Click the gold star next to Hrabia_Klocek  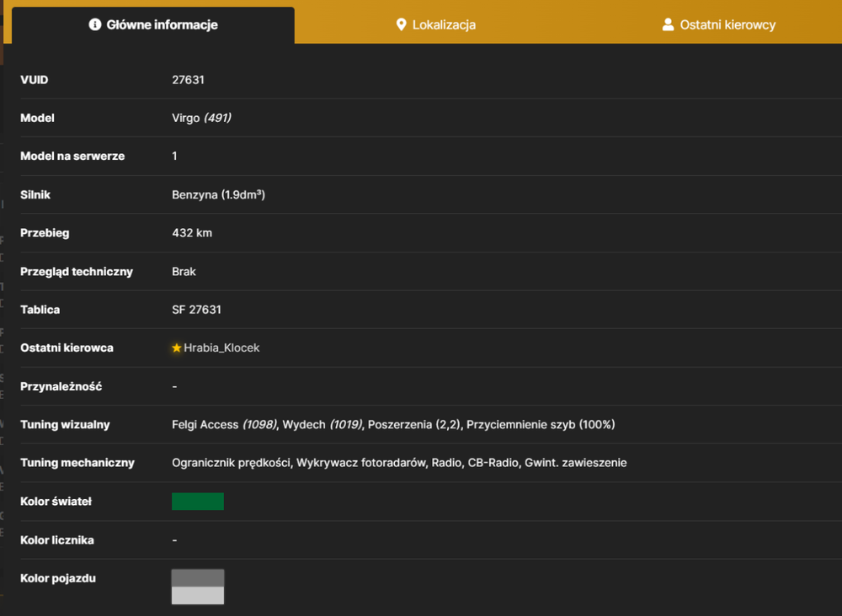click(x=177, y=348)
